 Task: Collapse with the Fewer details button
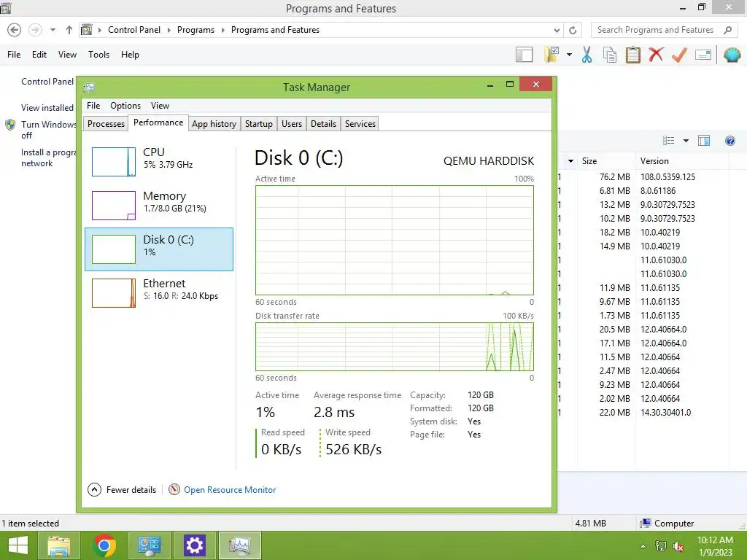(122, 489)
